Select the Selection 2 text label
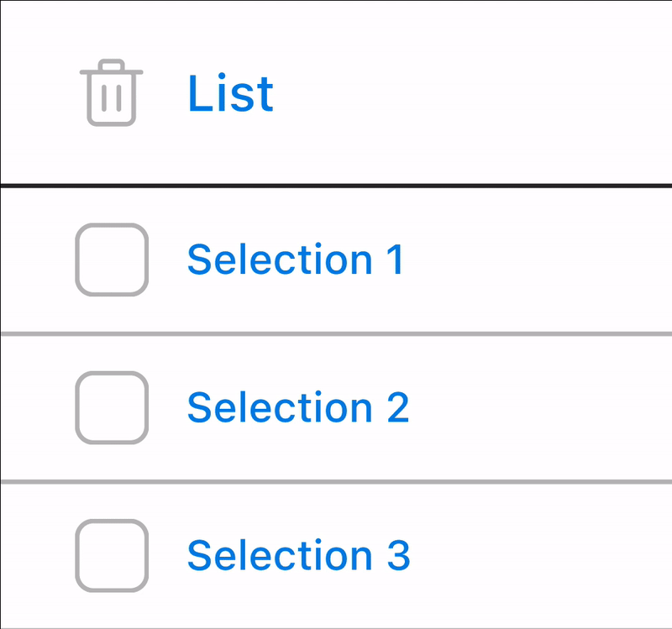Viewport: 672px width, 629px height. click(x=299, y=407)
